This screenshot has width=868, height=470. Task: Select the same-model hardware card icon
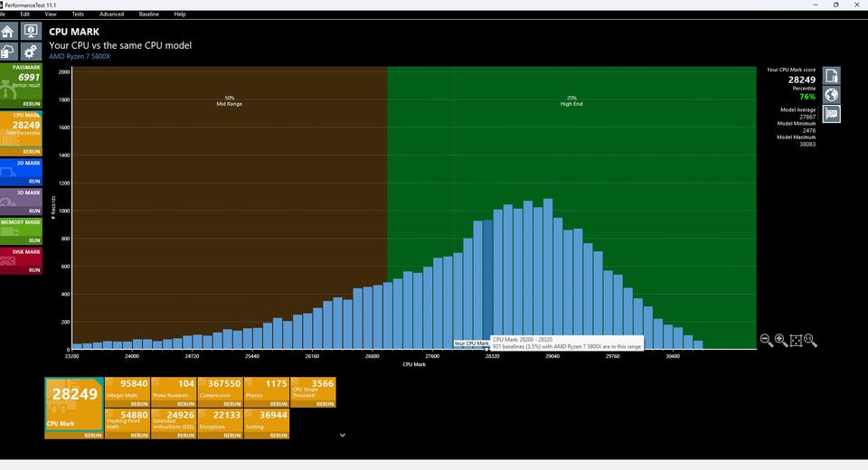(831, 114)
